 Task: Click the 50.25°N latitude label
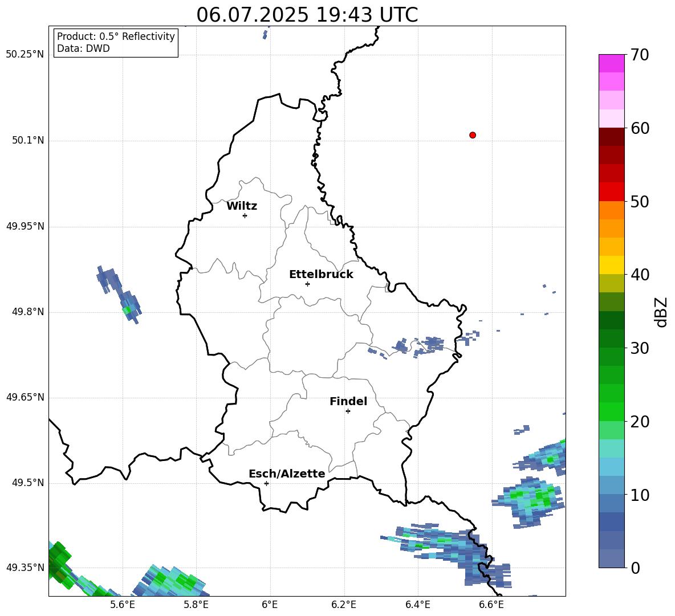(25, 55)
